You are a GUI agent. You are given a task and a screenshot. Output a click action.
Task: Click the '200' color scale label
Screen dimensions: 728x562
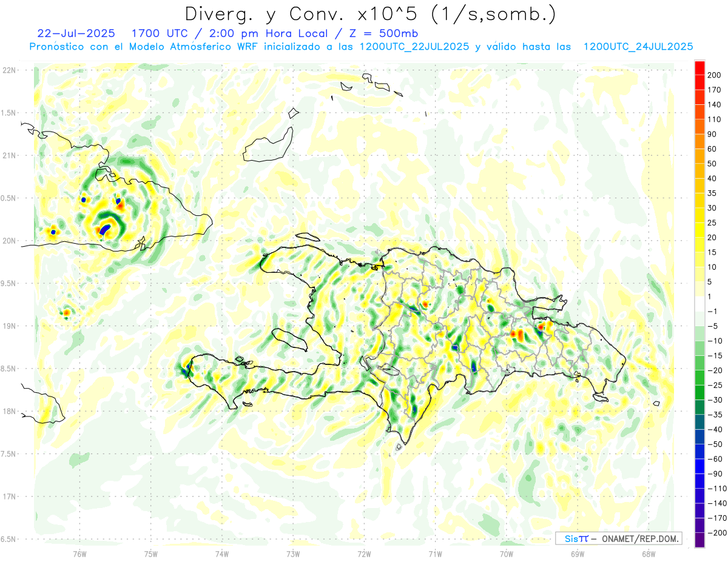[x=715, y=75]
